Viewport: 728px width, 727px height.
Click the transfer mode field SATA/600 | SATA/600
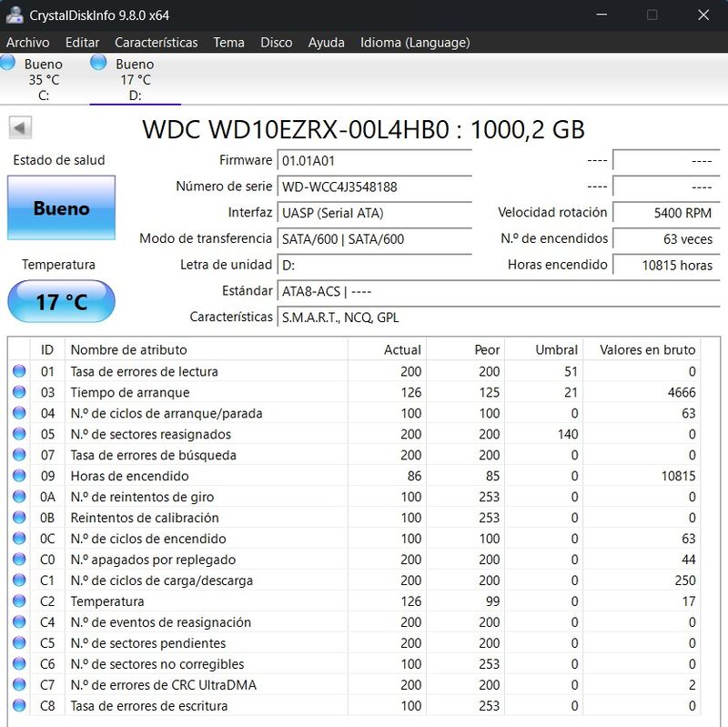374,239
